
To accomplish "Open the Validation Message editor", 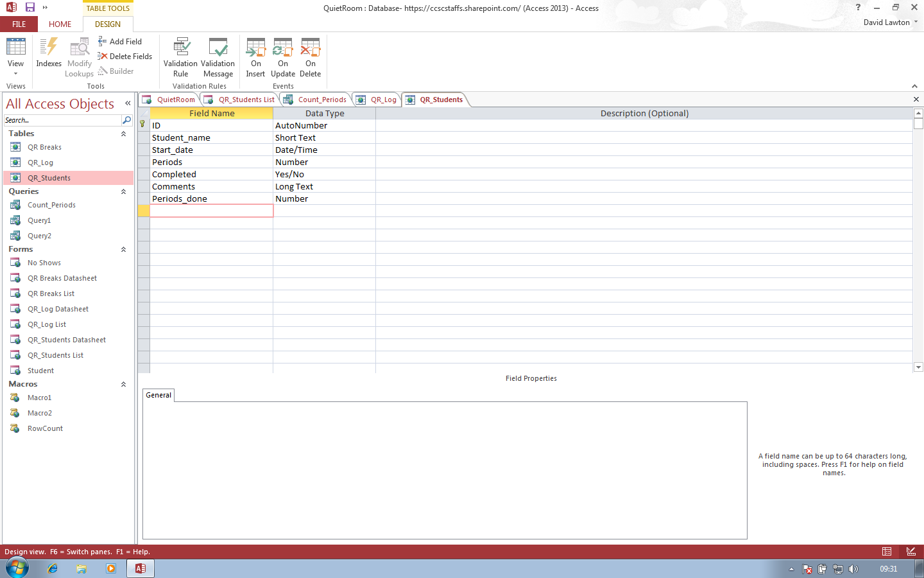I will pos(218,58).
